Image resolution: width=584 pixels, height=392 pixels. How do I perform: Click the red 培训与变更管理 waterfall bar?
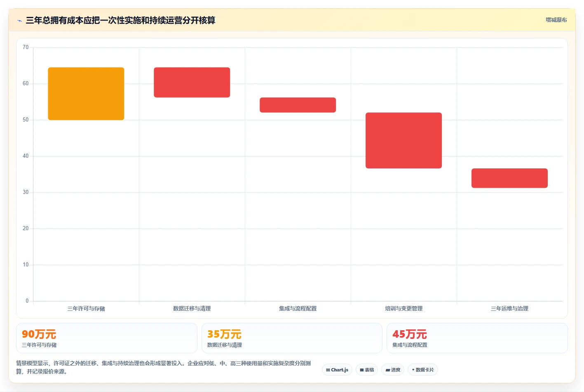(x=404, y=140)
